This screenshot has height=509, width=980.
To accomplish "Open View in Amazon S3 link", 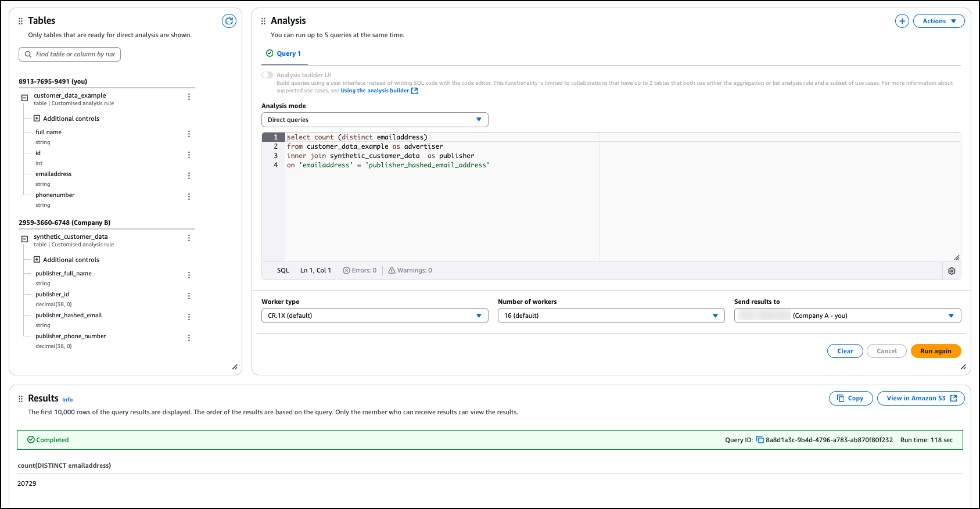I will [x=921, y=398].
